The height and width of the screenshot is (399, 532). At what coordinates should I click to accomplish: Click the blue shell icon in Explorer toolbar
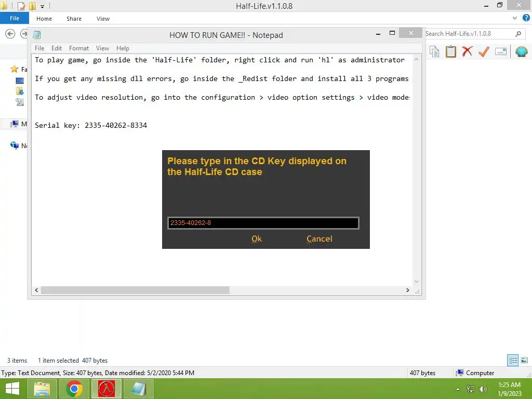(x=522, y=51)
